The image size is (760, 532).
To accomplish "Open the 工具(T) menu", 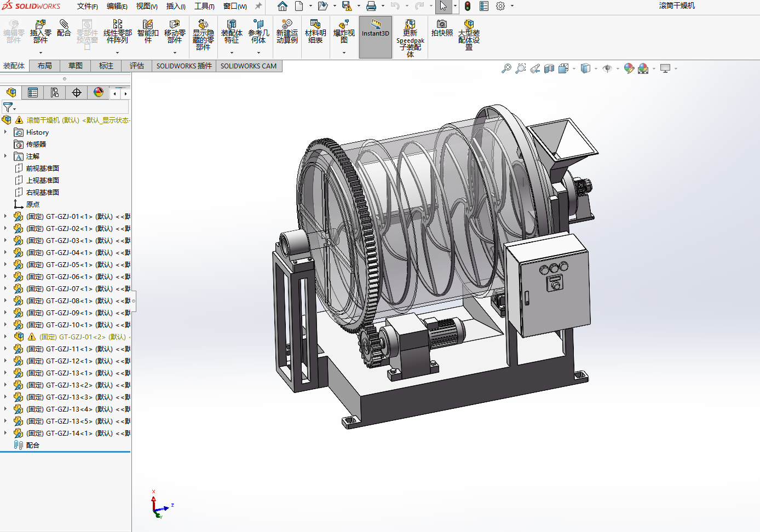I will tap(204, 6).
